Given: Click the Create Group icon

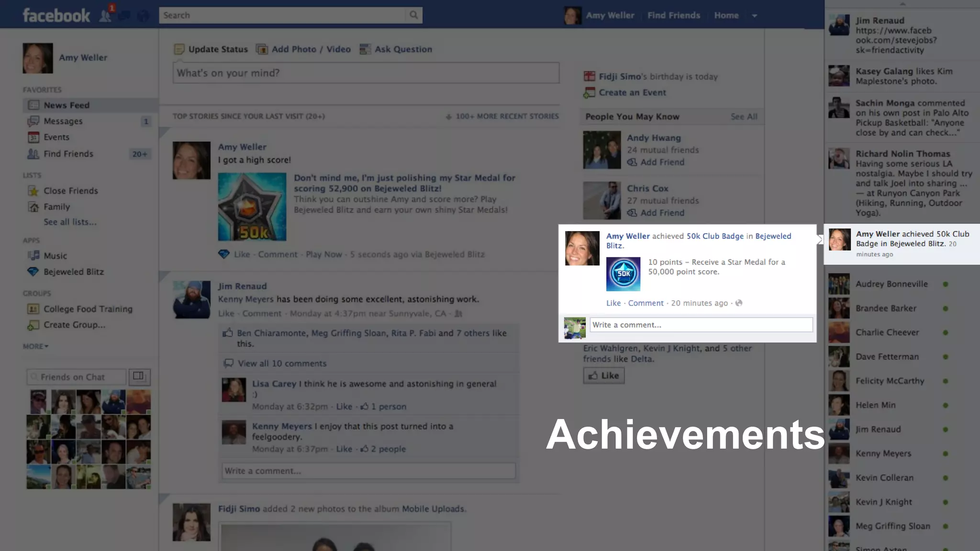Looking at the screenshot, I should point(33,325).
